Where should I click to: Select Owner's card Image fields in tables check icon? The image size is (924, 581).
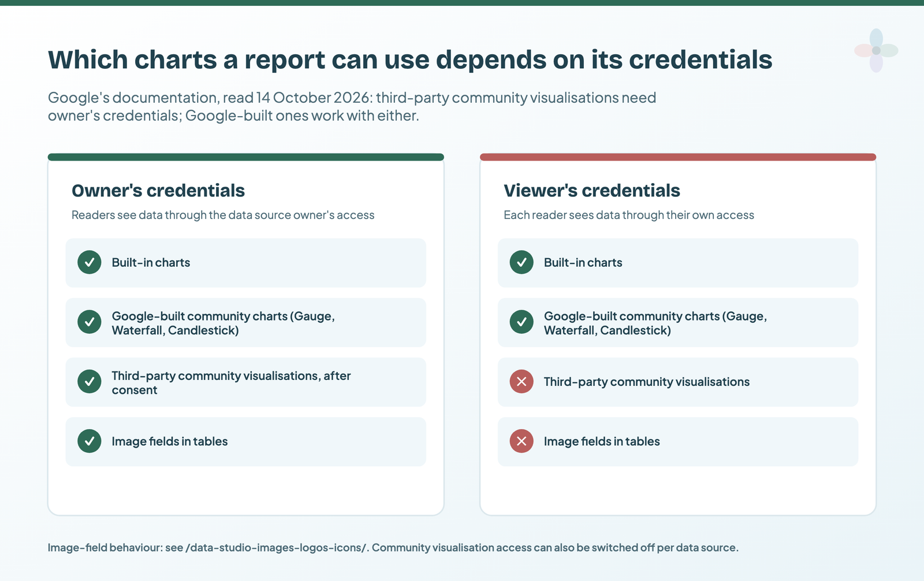pos(90,441)
